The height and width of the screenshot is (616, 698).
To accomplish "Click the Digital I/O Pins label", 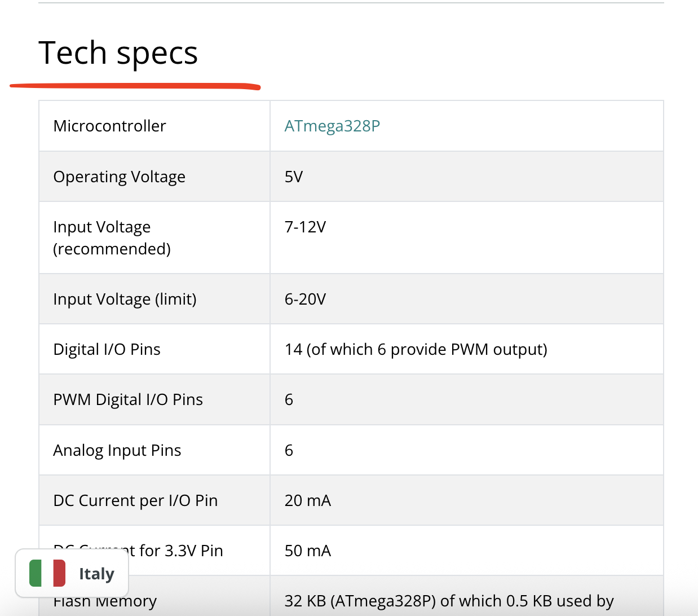I will click(x=107, y=349).
